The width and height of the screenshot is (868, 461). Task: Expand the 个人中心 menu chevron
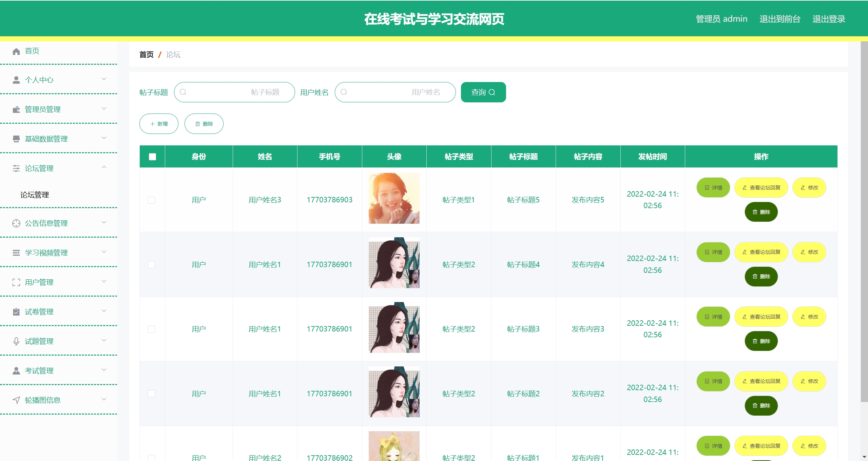click(x=104, y=79)
